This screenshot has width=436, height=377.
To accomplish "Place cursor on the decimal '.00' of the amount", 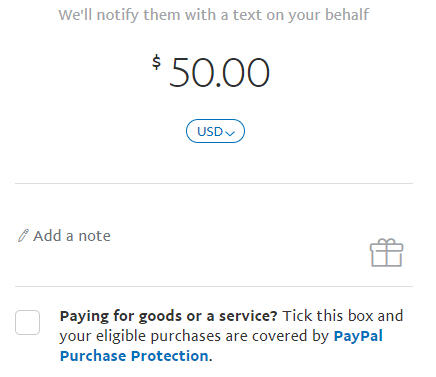I will pyautogui.click(x=243, y=73).
